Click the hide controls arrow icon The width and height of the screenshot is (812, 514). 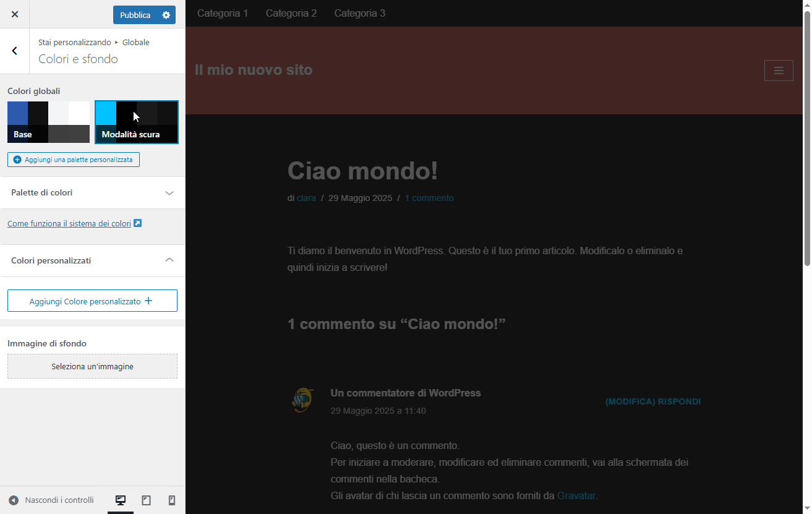tap(14, 500)
